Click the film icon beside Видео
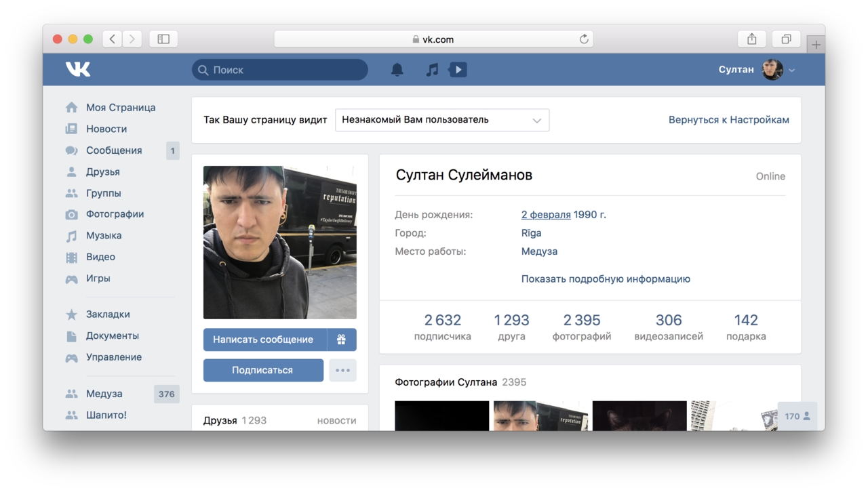The image size is (868, 492). point(71,257)
